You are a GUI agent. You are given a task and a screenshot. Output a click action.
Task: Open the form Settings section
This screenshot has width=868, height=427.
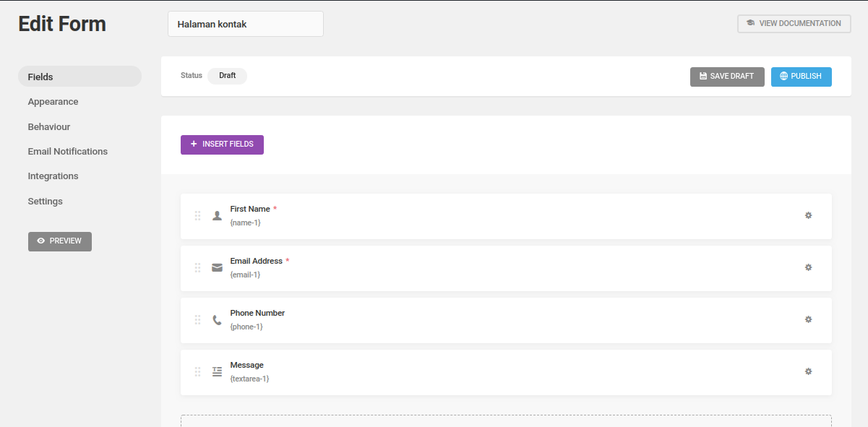(x=46, y=202)
